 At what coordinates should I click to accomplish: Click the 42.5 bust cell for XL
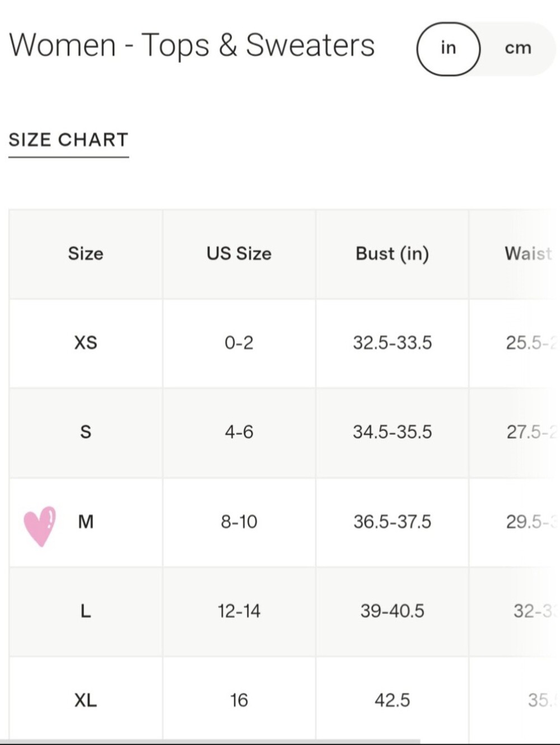pyautogui.click(x=392, y=700)
